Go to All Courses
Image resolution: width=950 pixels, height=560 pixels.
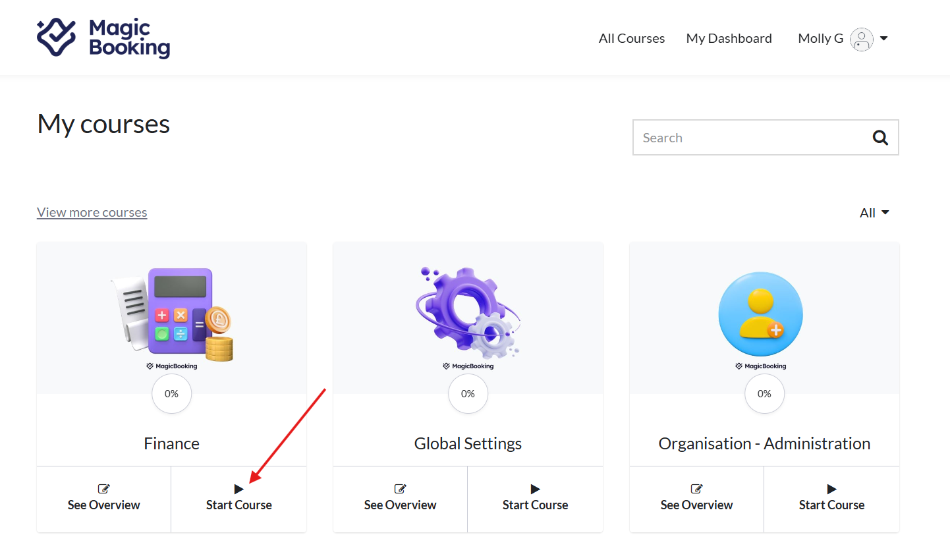pos(632,38)
